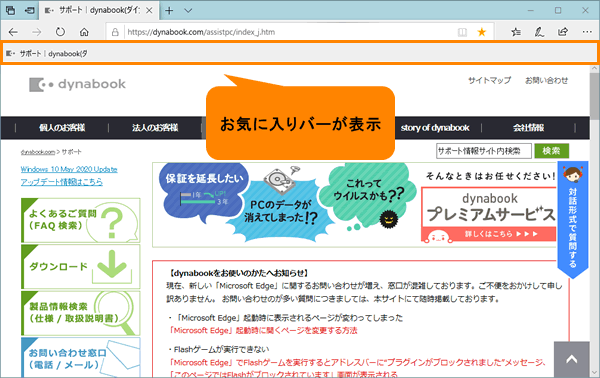This screenshot has height=378, width=600.
Task: Open the サイトマップ link
Action: [x=489, y=80]
